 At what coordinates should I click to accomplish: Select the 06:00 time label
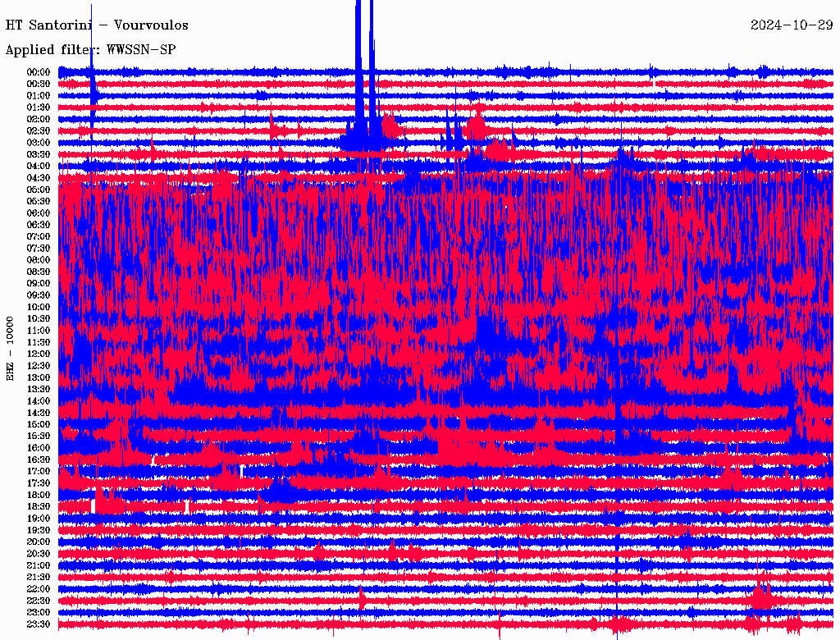(x=38, y=213)
